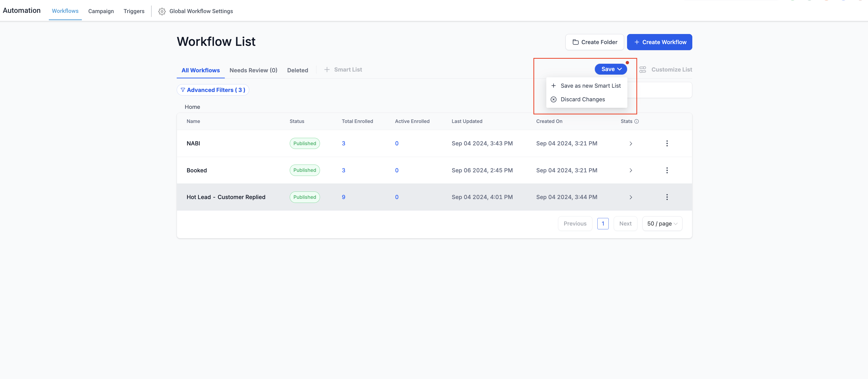Click the Create Folder button
The width and height of the screenshot is (868, 379).
point(594,42)
